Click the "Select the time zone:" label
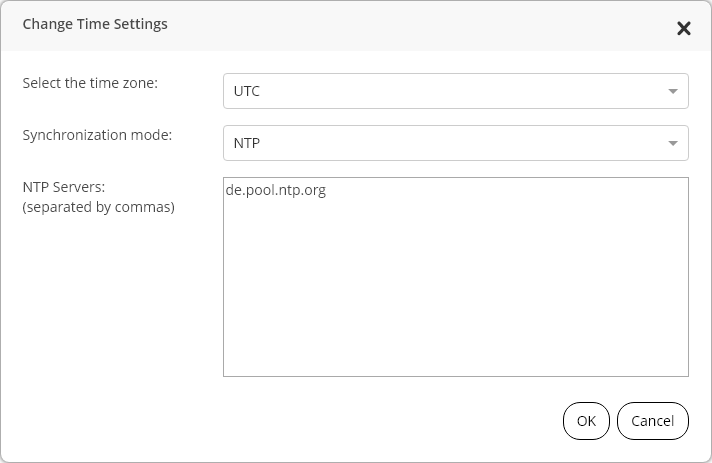 click(x=90, y=83)
